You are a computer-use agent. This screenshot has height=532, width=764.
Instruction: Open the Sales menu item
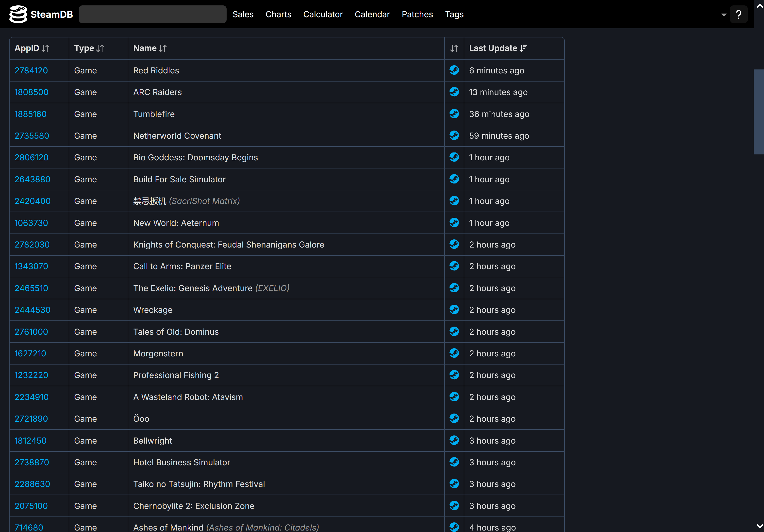[x=243, y=14]
